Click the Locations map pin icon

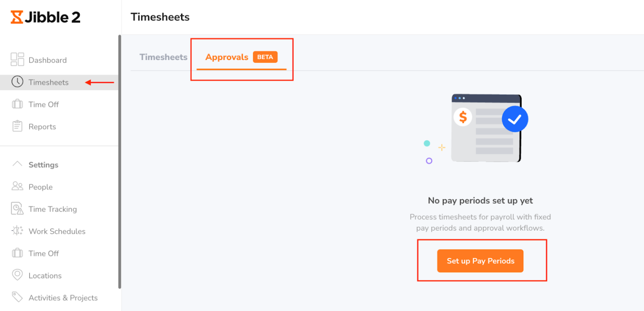click(17, 275)
